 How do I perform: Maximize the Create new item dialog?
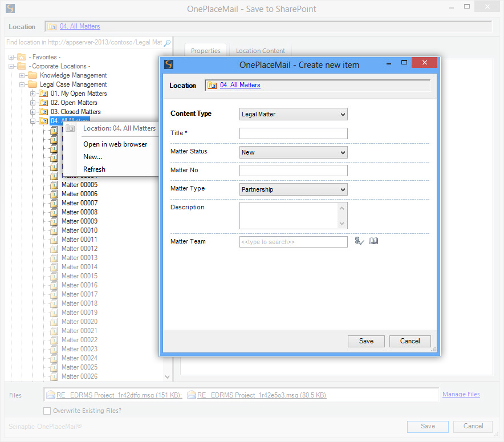404,63
